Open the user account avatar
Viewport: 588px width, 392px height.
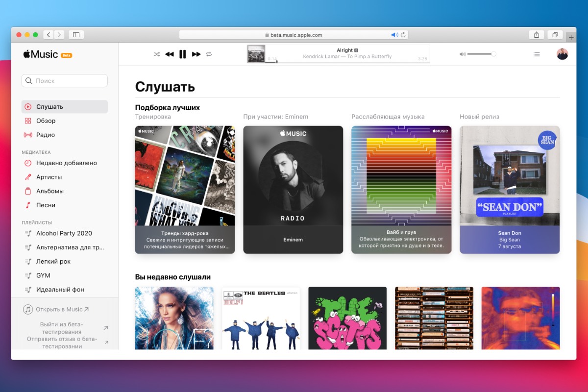pyautogui.click(x=562, y=54)
